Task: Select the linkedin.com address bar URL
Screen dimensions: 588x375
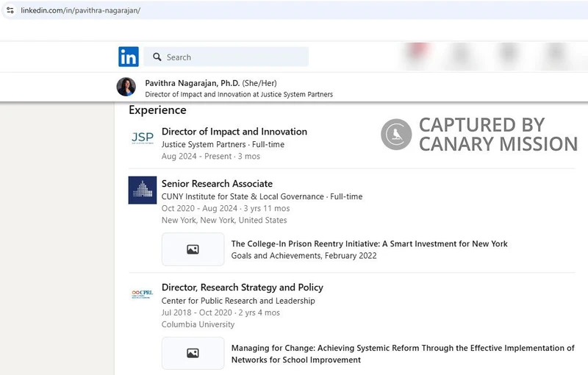Action: [x=81, y=10]
